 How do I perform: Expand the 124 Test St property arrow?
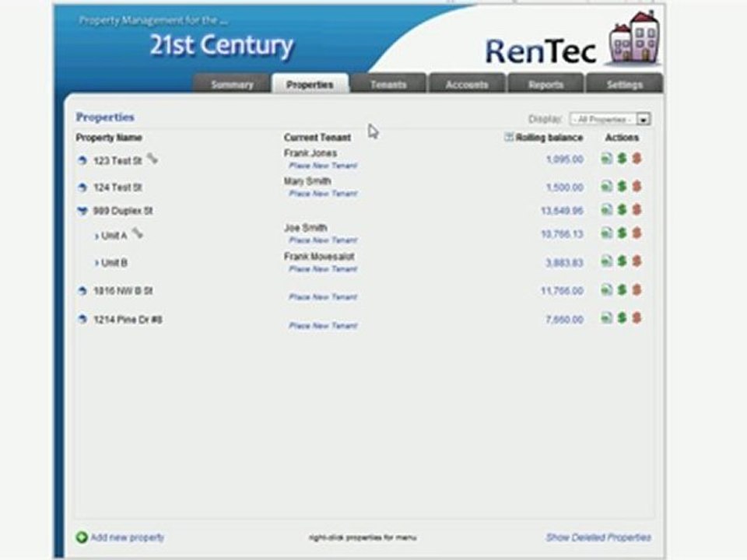82,187
